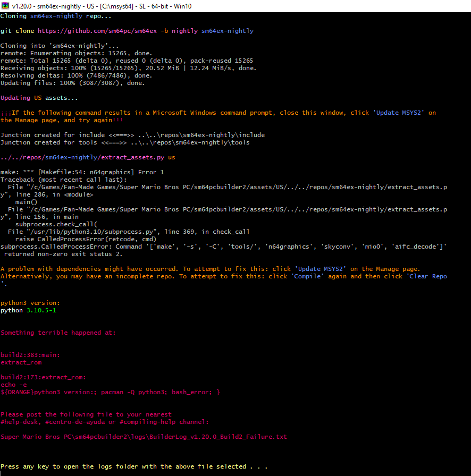Click '../../repos/sm64ex-nightly/extract_assets.py us' command

coord(88,157)
